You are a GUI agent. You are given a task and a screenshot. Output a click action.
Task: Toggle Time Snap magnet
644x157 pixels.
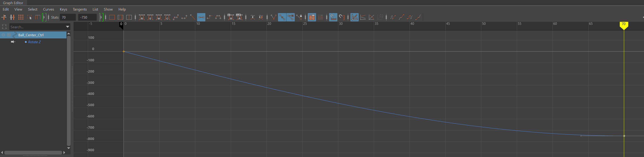pyautogui.click(x=333, y=17)
